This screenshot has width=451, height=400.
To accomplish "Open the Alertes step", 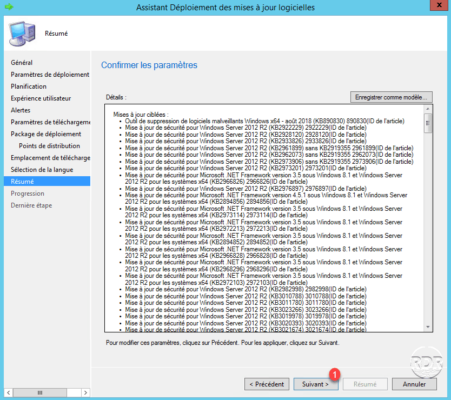I will click(20, 110).
